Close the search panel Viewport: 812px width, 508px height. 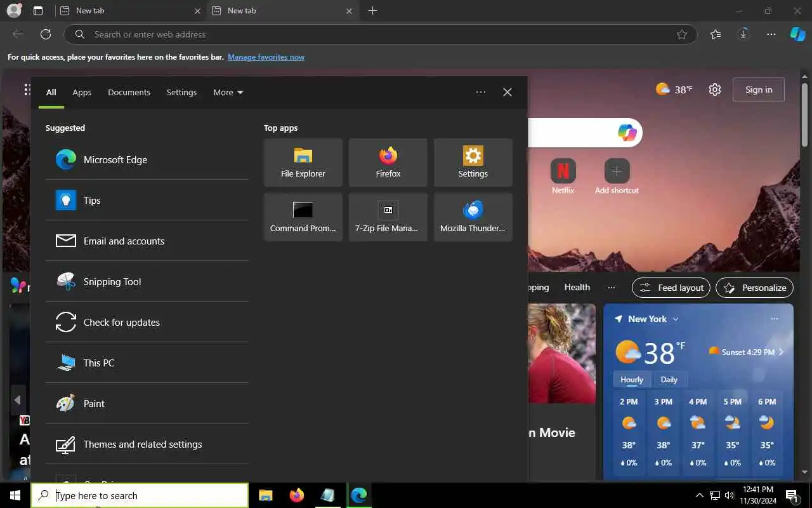coord(507,92)
